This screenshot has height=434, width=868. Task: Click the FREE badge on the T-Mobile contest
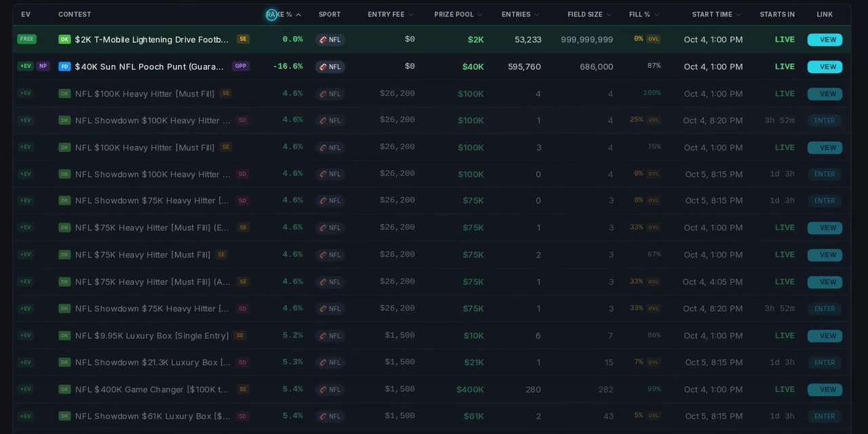pos(27,39)
